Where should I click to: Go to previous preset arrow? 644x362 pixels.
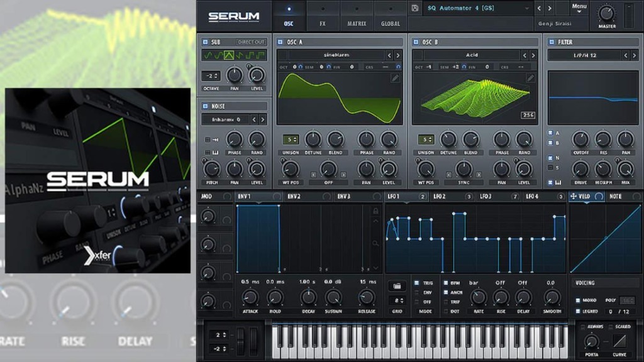click(x=539, y=8)
